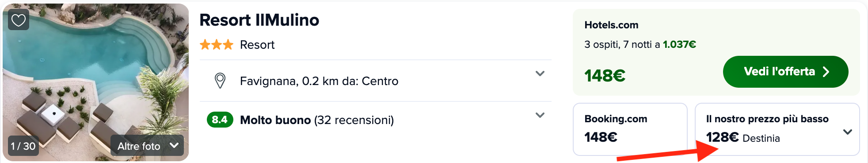Click the location pin icon
The width and height of the screenshot is (868, 163).
click(220, 81)
